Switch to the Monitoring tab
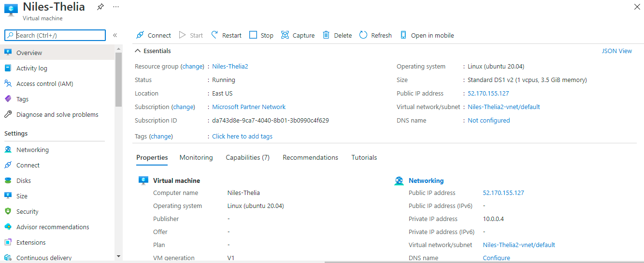The height and width of the screenshot is (263, 644). pos(196,157)
